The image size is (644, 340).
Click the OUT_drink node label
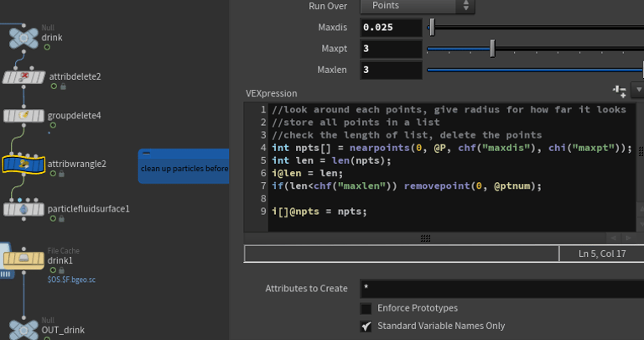pyautogui.click(x=63, y=330)
